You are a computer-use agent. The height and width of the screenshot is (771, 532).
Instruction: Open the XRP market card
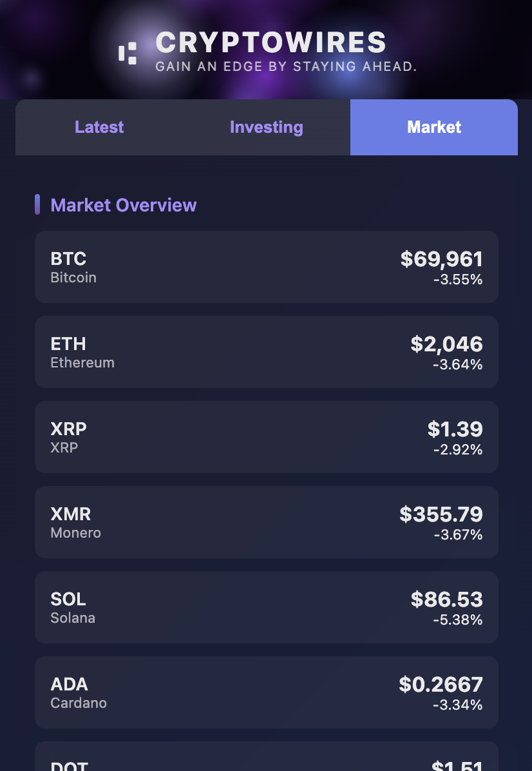pos(266,437)
